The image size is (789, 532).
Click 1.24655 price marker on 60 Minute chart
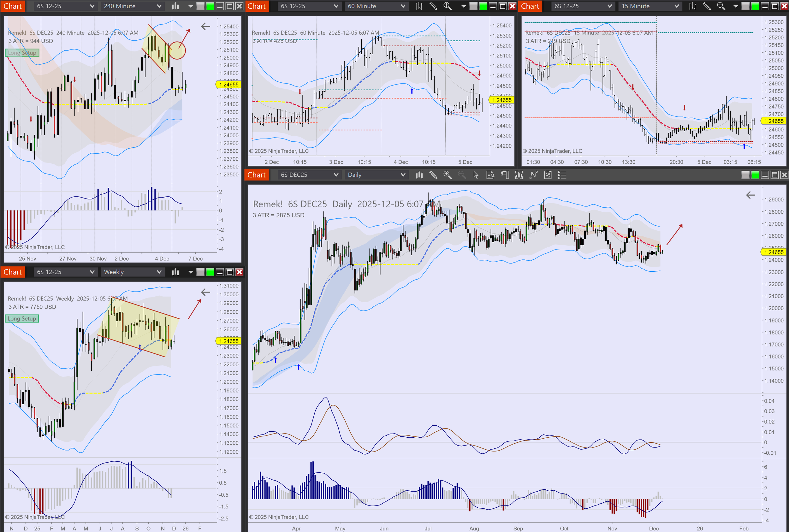pos(501,100)
